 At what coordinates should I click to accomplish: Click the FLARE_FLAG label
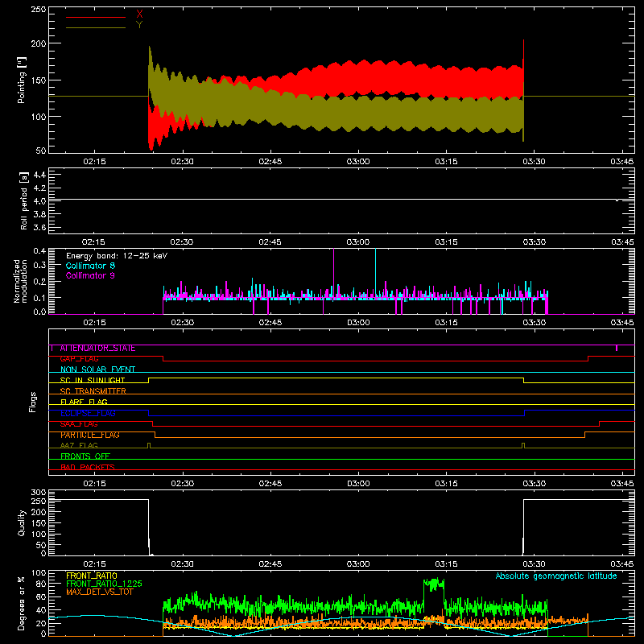click(x=84, y=402)
